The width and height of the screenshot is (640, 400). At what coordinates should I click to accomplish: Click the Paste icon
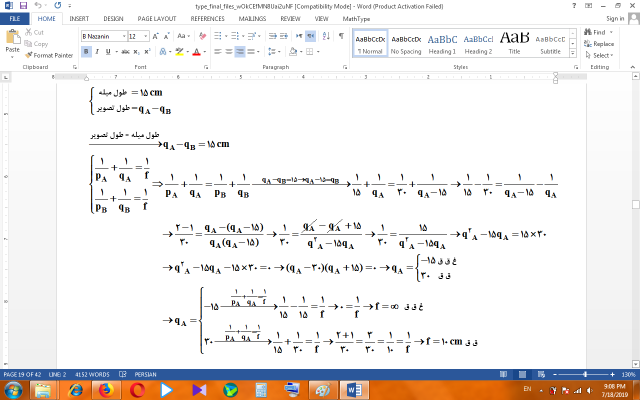coord(13,38)
